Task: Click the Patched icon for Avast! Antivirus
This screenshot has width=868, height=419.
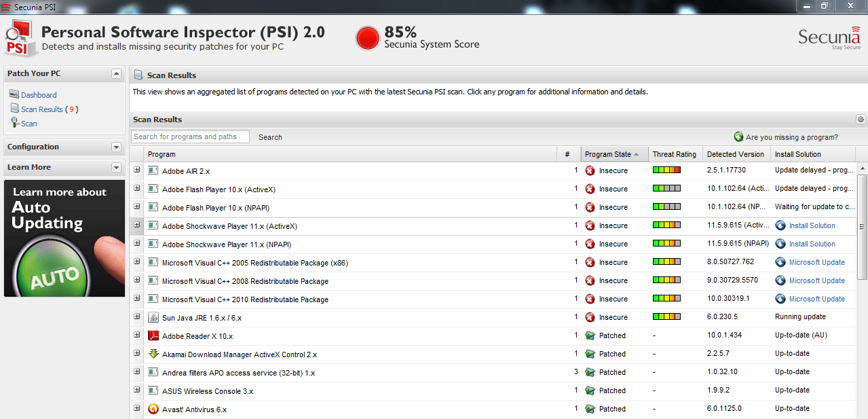Action: click(x=590, y=409)
